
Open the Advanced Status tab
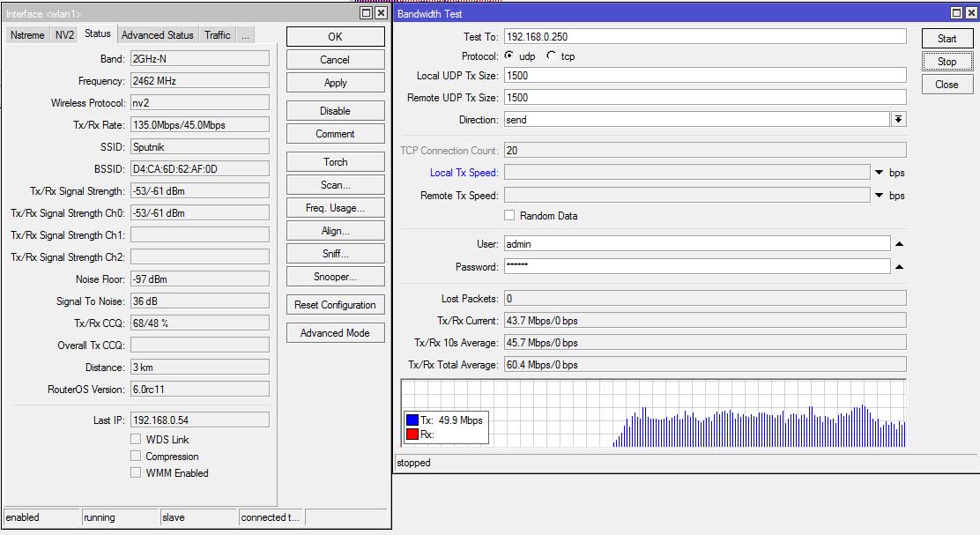(158, 35)
